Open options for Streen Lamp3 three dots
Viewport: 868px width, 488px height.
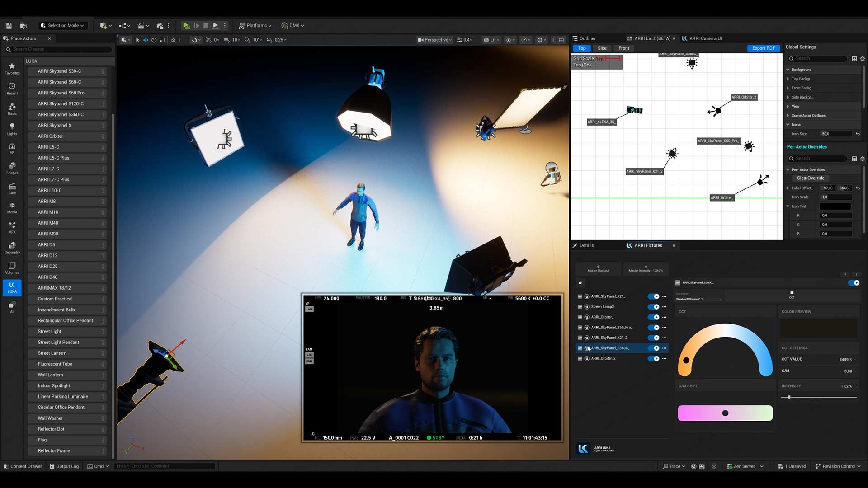(x=664, y=307)
